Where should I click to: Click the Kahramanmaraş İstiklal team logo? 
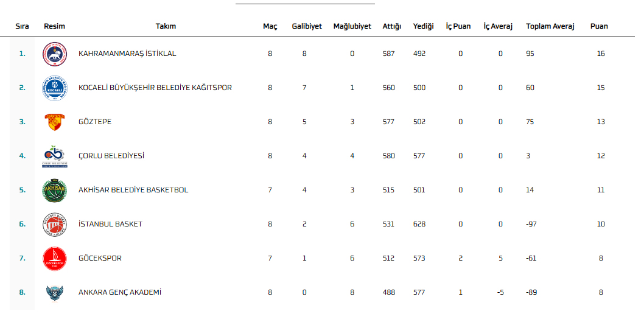point(55,54)
